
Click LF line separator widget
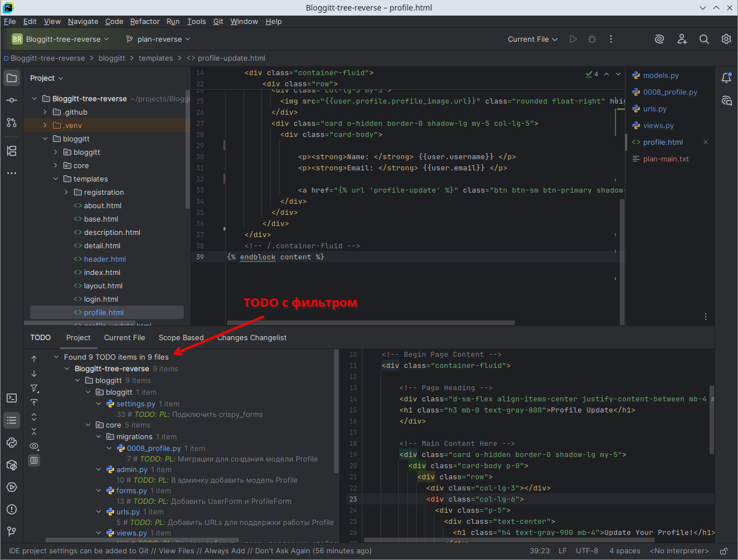[563, 551]
